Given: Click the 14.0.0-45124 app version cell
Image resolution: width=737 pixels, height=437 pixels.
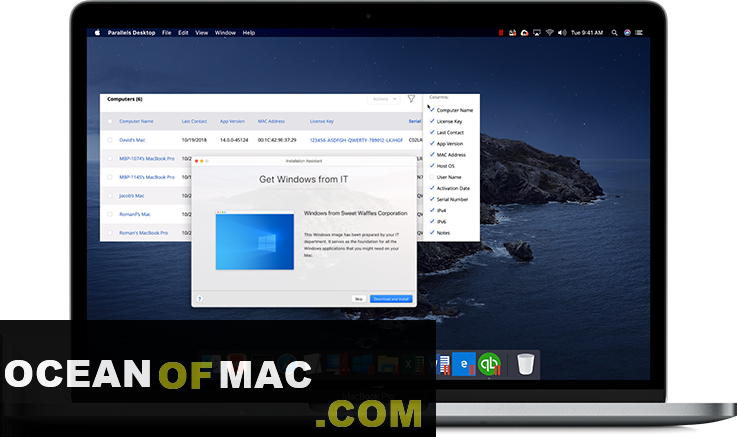Looking at the screenshot, I should 234,140.
